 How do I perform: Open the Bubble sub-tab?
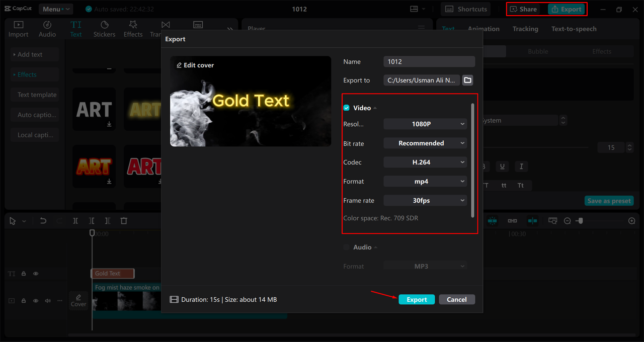pos(538,51)
